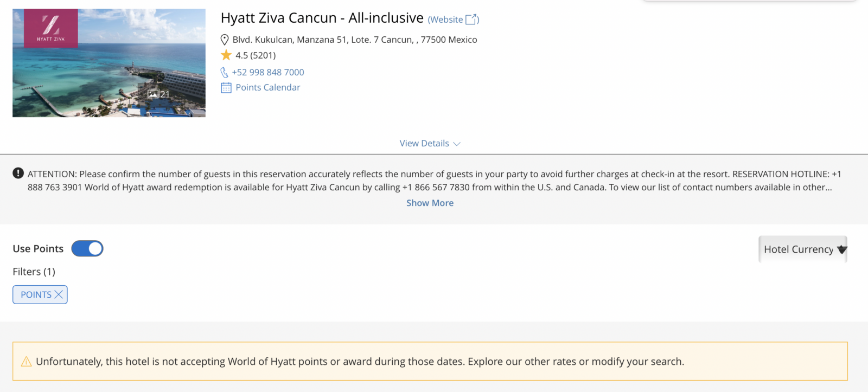The image size is (868, 392).
Task: Expand the View Details chevron
Action: pyautogui.click(x=457, y=144)
